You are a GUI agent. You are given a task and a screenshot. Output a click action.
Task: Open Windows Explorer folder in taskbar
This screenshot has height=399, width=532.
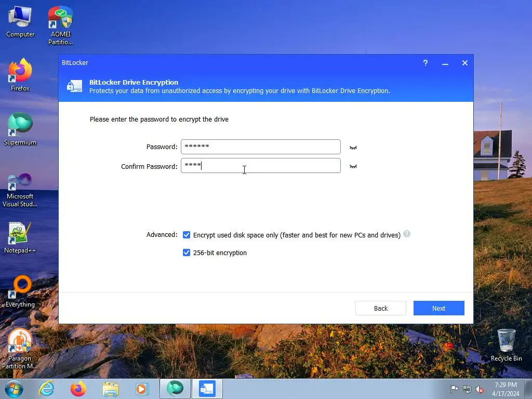coord(111,389)
